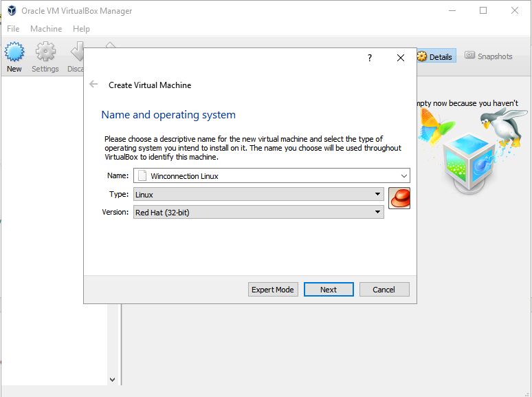Close the Create Virtual Machine dialog
This screenshot has height=397, width=532.
click(400, 58)
